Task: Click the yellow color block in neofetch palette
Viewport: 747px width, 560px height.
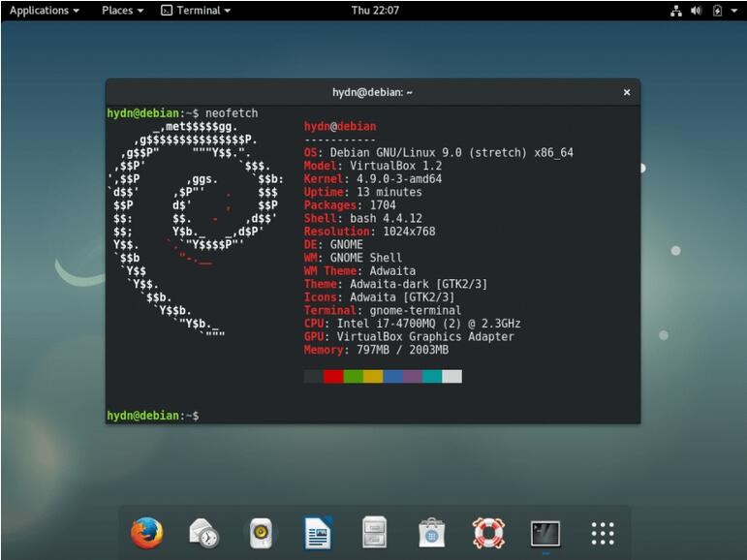Action: pyautogui.click(x=373, y=376)
